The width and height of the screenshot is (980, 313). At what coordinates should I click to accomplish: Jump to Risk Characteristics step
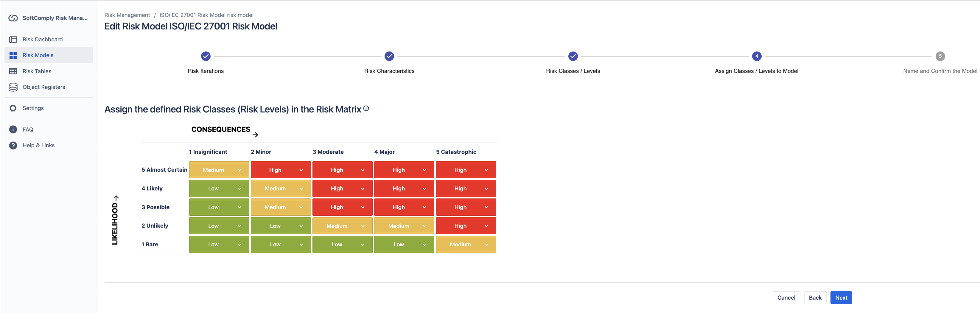(389, 56)
